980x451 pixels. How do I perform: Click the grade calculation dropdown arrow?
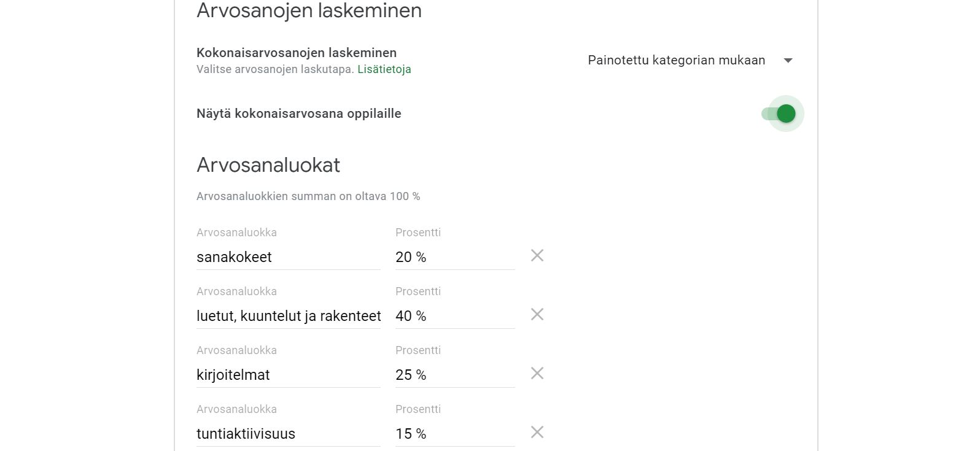coord(788,60)
